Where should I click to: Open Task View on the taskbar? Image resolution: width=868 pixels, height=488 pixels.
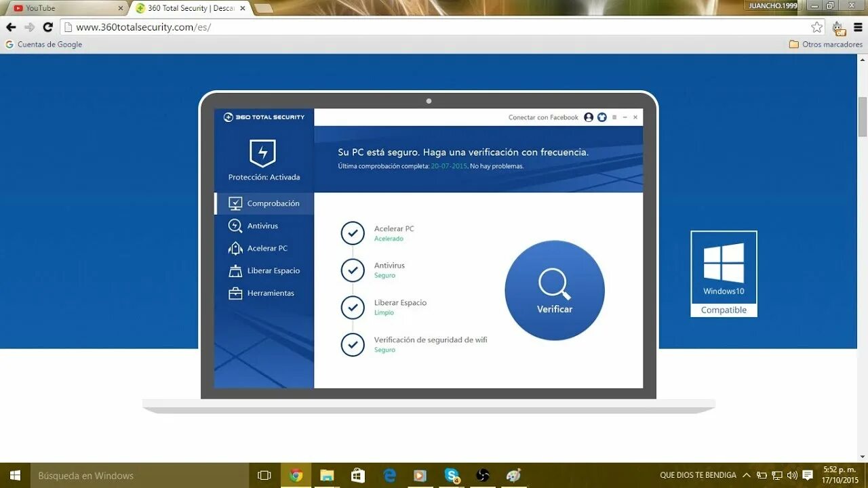[x=264, y=475]
